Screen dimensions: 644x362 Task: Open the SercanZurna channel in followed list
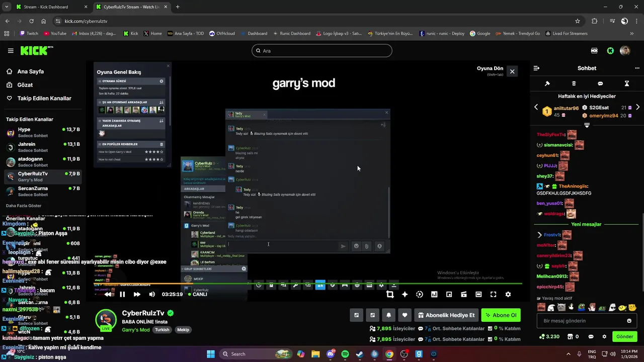43,192
